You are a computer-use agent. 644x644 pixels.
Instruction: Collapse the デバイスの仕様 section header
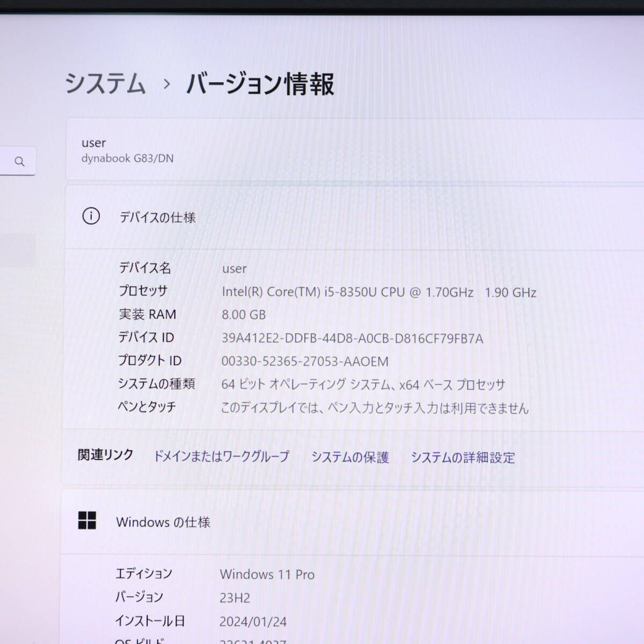pos(354,217)
